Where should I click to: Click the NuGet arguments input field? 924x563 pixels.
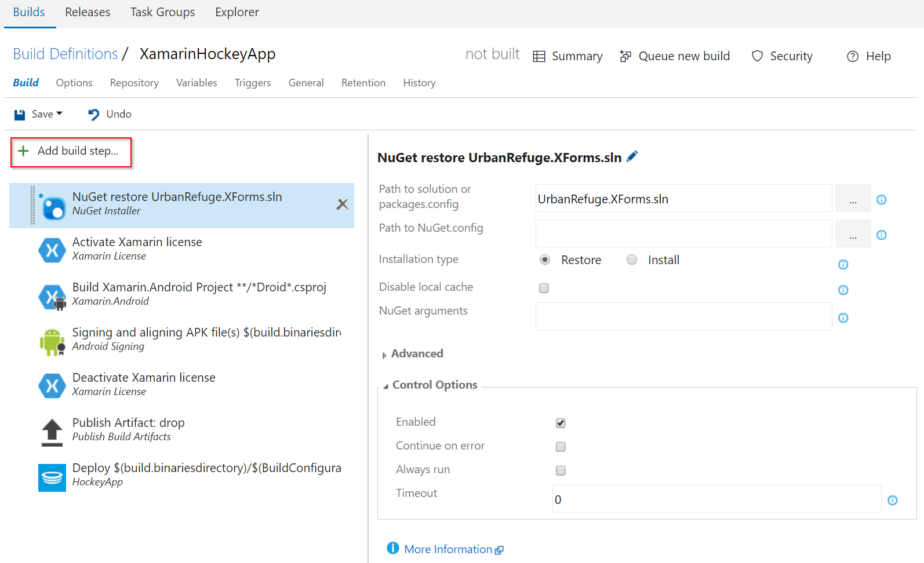[x=684, y=316]
